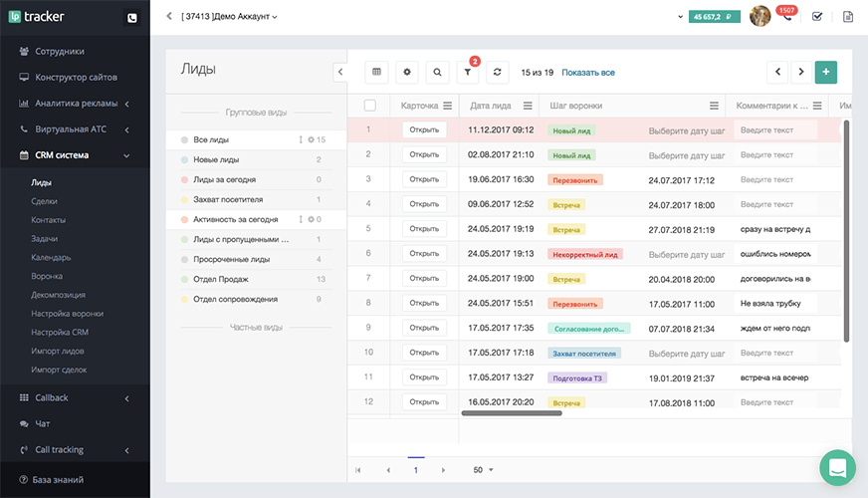Click the phone icon beside tracker logo
Viewport: 868px width, 498px height.
point(131,18)
